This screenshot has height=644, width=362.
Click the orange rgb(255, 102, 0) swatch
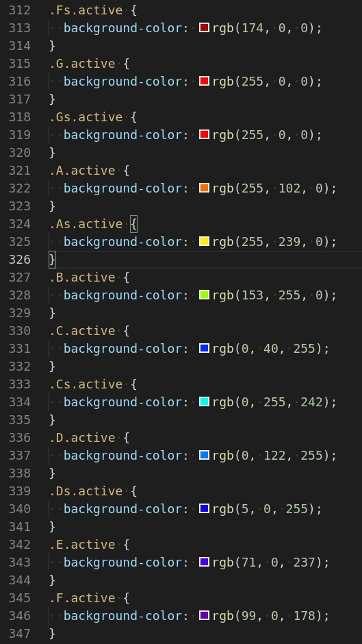(x=204, y=188)
